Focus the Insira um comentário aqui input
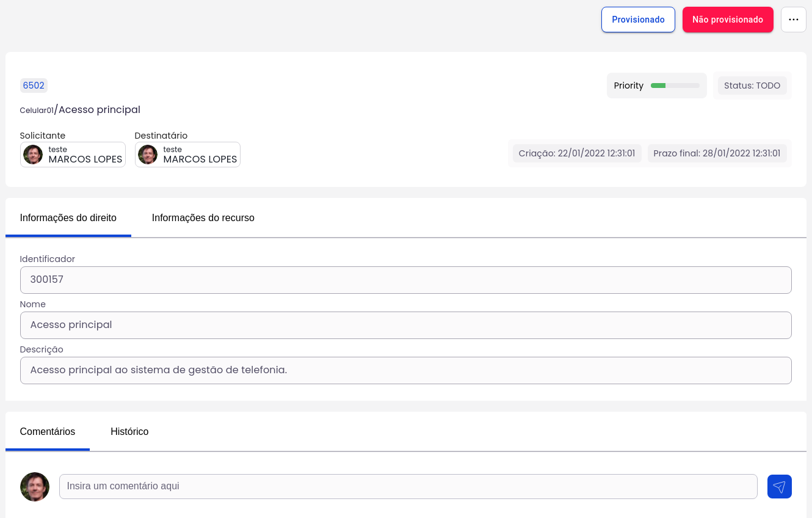The image size is (812, 518). (x=408, y=487)
